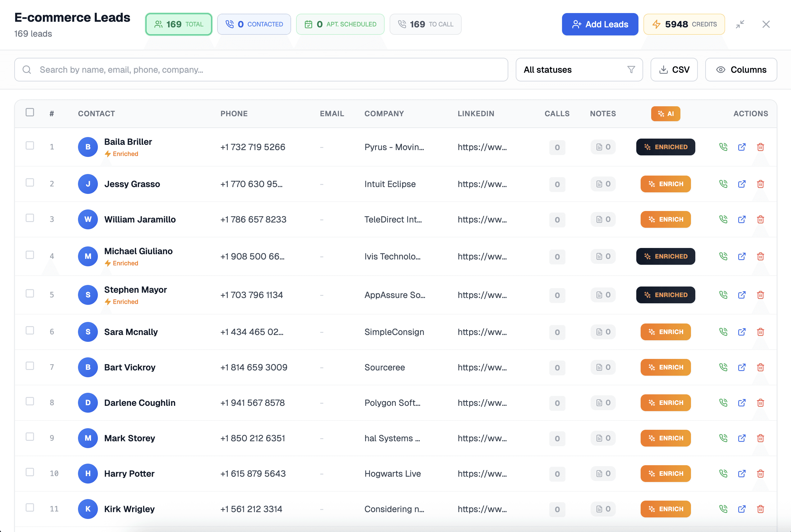
Task: Open the search filter funnel icon
Action: 631,69
